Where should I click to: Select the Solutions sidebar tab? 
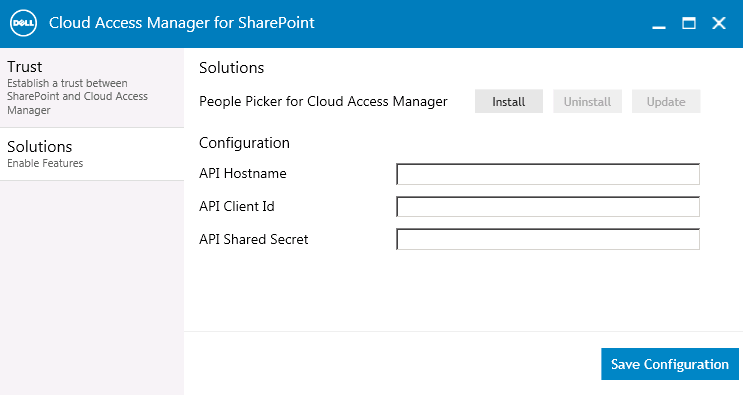click(92, 154)
